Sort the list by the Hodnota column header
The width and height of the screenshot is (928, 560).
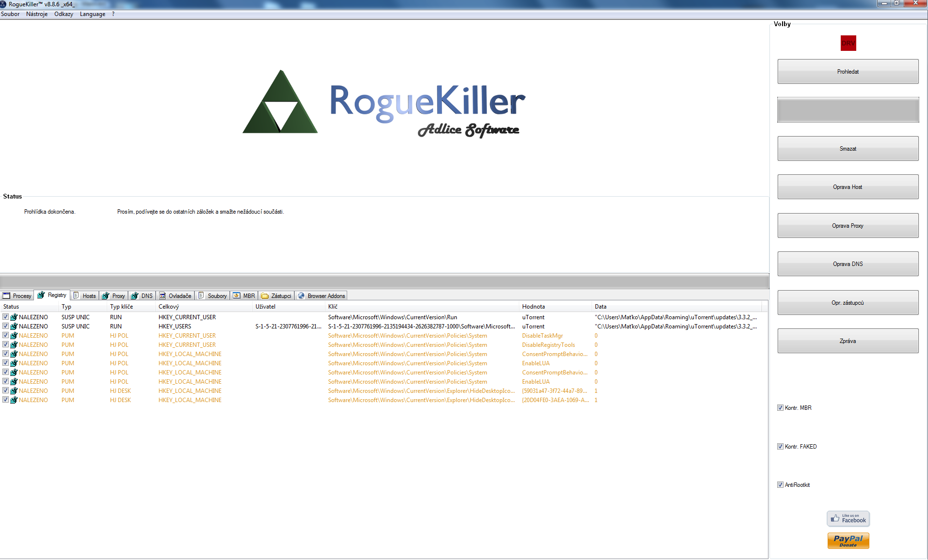tap(533, 307)
